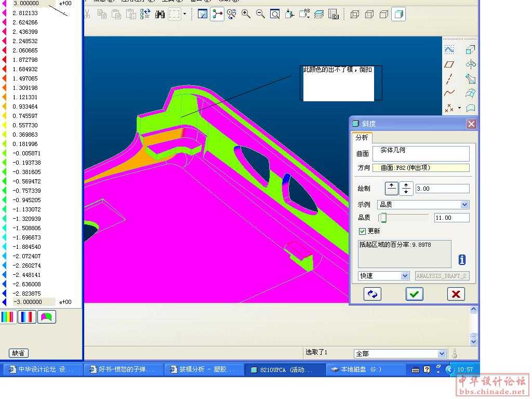This screenshot has height=399, width=532.
Task: Select the 分析 tab in draft dialog
Action: click(x=362, y=137)
